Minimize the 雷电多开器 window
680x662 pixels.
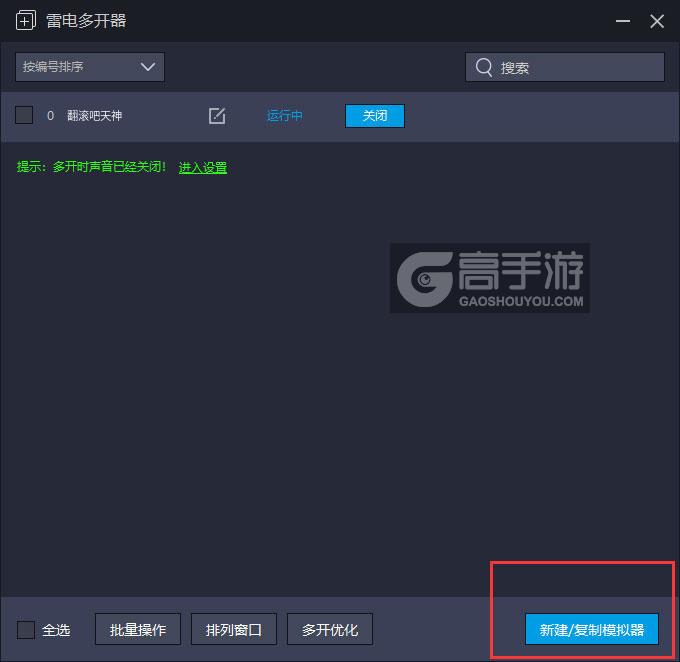tap(623, 21)
